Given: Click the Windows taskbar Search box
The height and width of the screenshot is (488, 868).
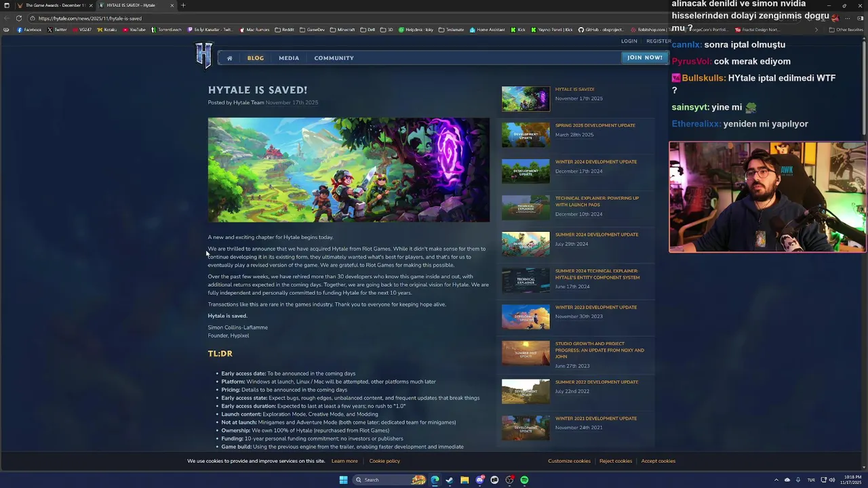Looking at the screenshot, I should pyautogui.click(x=389, y=480).
